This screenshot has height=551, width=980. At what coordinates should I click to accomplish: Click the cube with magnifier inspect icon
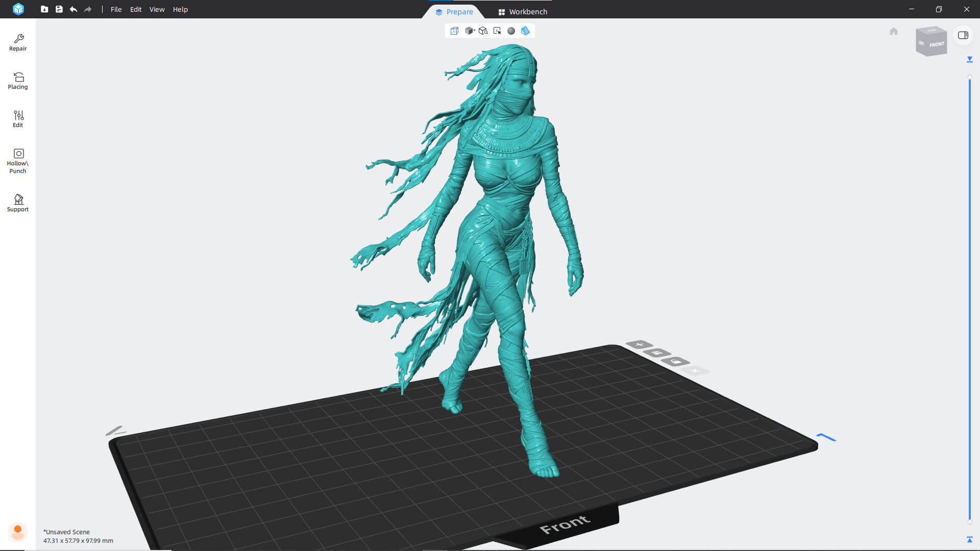tap(483, 31)
